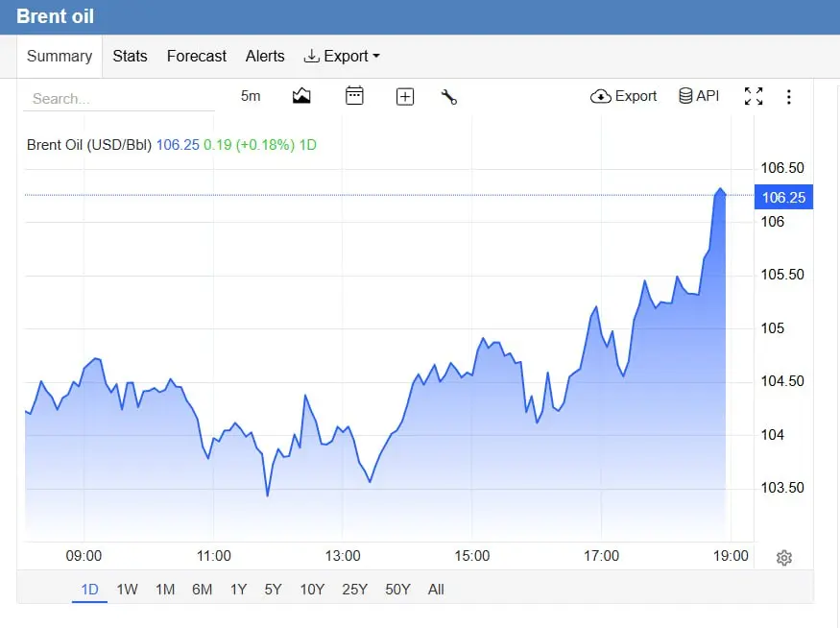Expand the Export dropdown in tab bar
Image resolution: width=840 pixels, height=628 pixels.
pyautogui.click(x=342, y=57)
